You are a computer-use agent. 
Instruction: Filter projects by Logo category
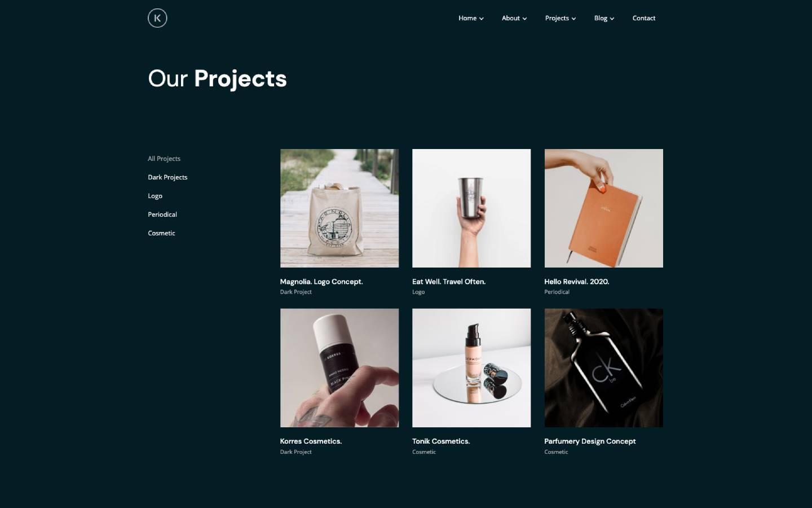tap(155, 196)
